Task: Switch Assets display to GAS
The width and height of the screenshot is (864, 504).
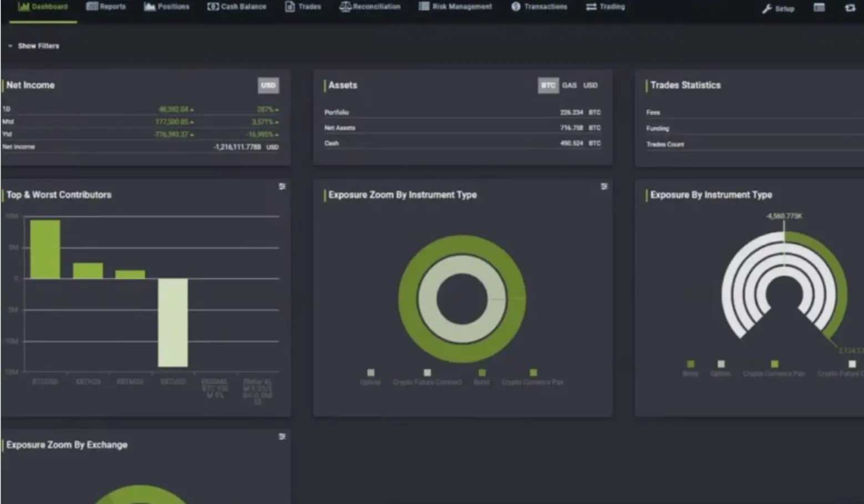Action: [x=569, y=85]
